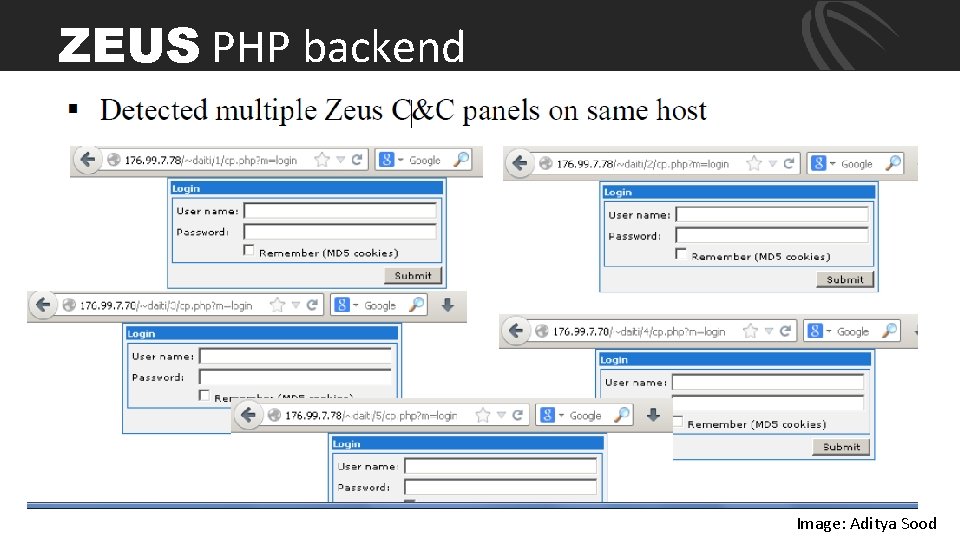Open downloads arrow in daiti/5 browser
This screenshot has height=540, width=960.
pos(653,415)
